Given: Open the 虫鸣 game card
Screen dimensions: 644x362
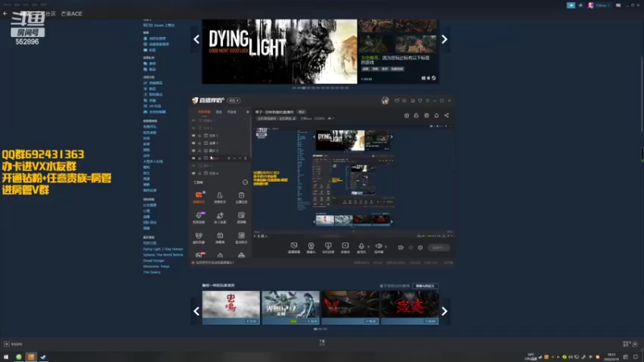Looking at the screenshot, I should pyautogui.click(x=231, y=308).
